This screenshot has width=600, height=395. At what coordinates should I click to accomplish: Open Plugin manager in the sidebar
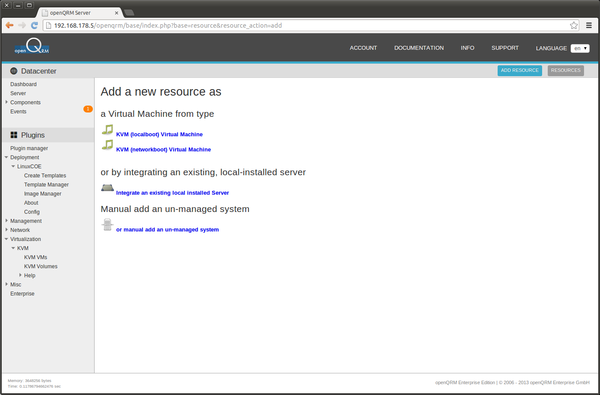click(x=29, y=148)
